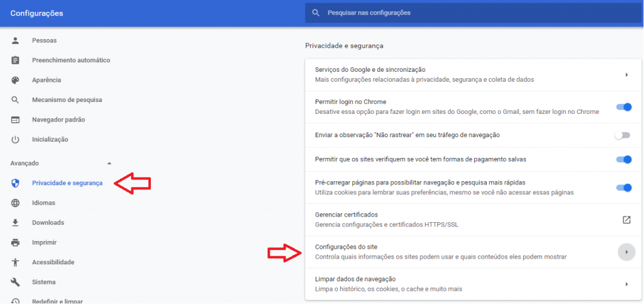Open Gerenciar certificados row title
Screen dimensions: 644x304
(347, 215)
